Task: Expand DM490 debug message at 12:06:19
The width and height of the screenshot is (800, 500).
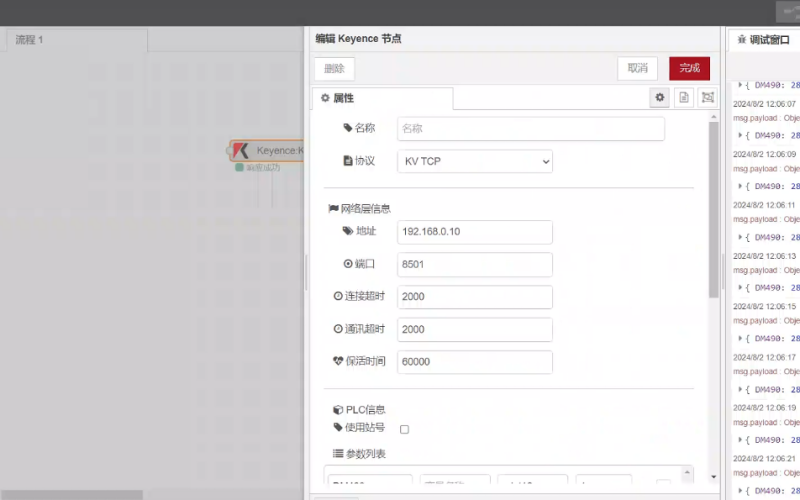Action: pyautogui.click(x=741, y=440)
